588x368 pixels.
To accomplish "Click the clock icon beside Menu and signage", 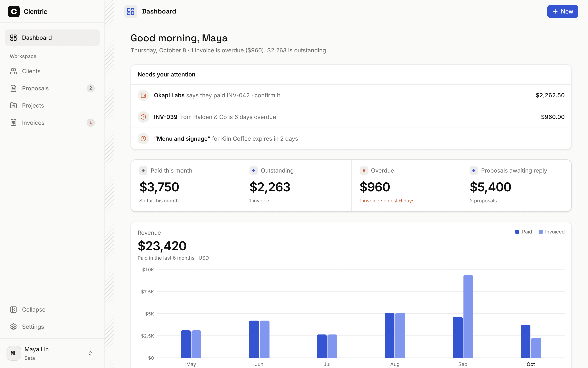I will (143, 138).
